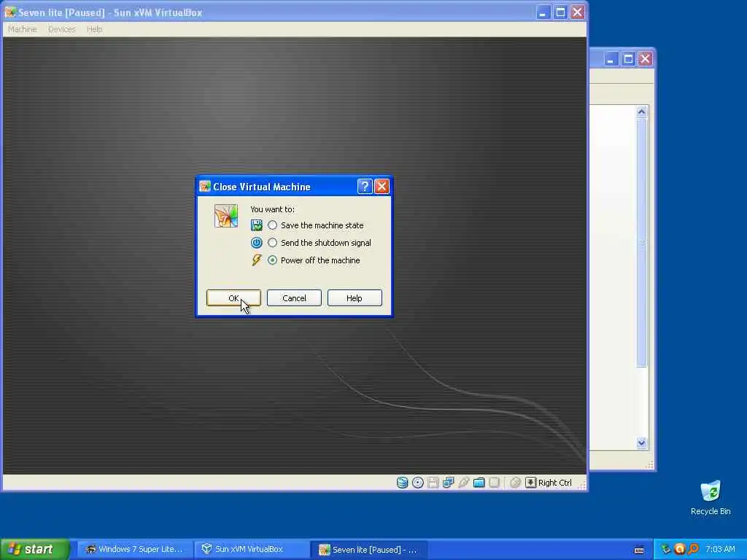Screen dimensions: 747x560
Task: Open the Recycle Bin desktop icon
Action: click(711, 497)
